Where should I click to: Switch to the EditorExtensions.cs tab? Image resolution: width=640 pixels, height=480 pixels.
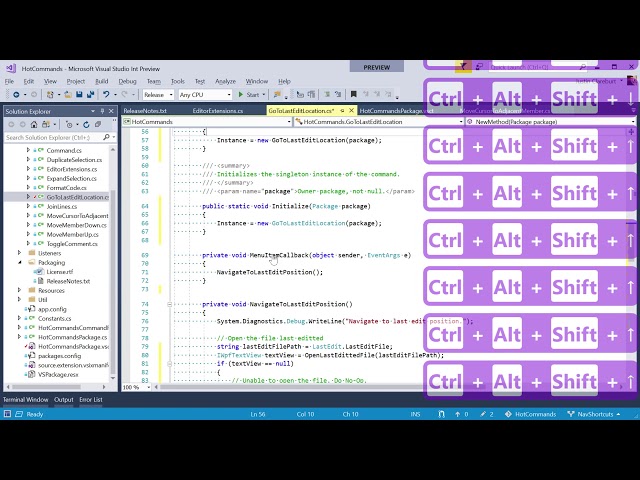218,111
